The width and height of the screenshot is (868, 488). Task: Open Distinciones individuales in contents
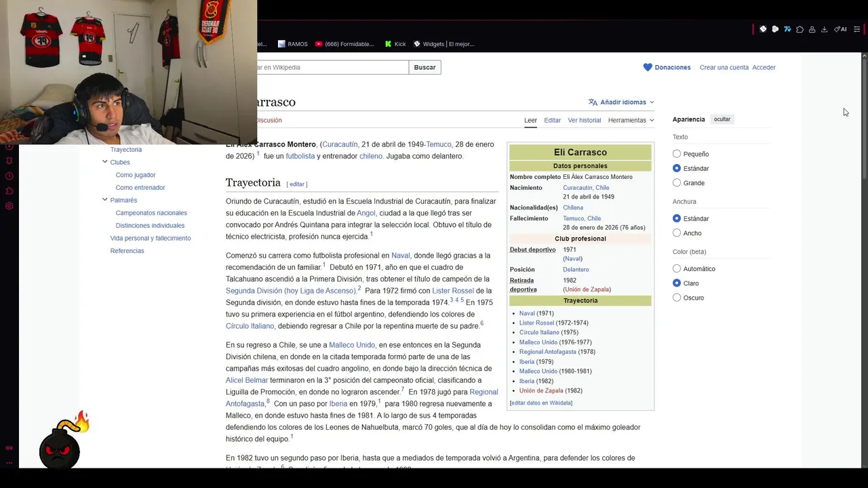pos(150,226)
